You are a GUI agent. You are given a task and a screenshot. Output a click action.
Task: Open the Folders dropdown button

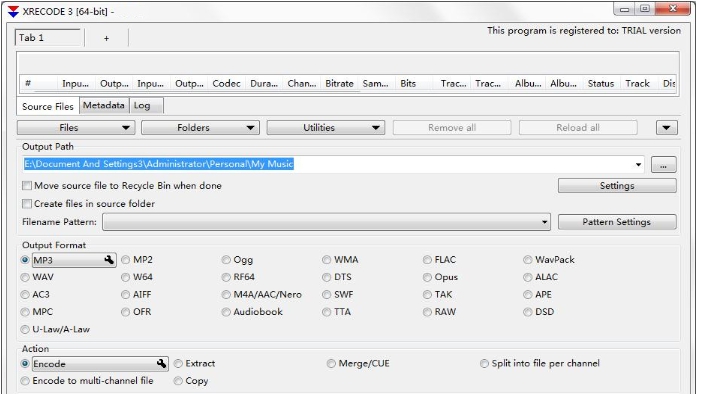click(x=201, y=128)
